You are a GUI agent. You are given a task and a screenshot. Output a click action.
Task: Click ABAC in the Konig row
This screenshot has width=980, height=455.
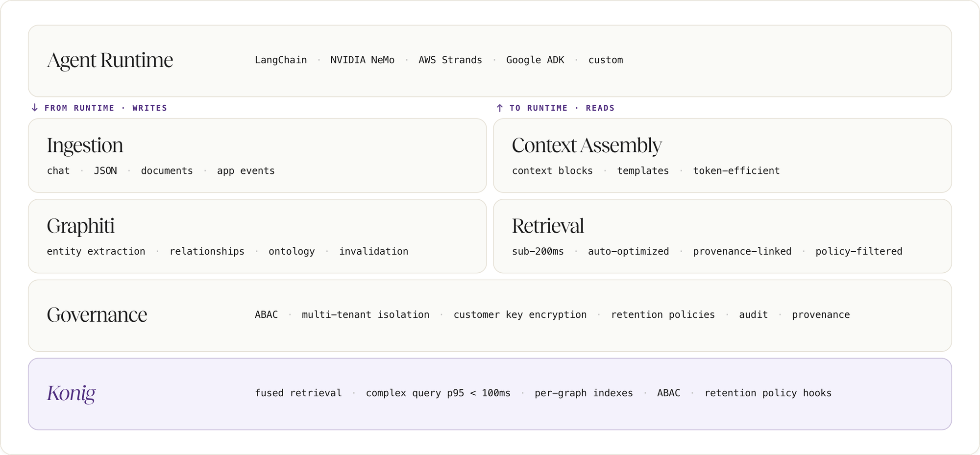(668, 393)
